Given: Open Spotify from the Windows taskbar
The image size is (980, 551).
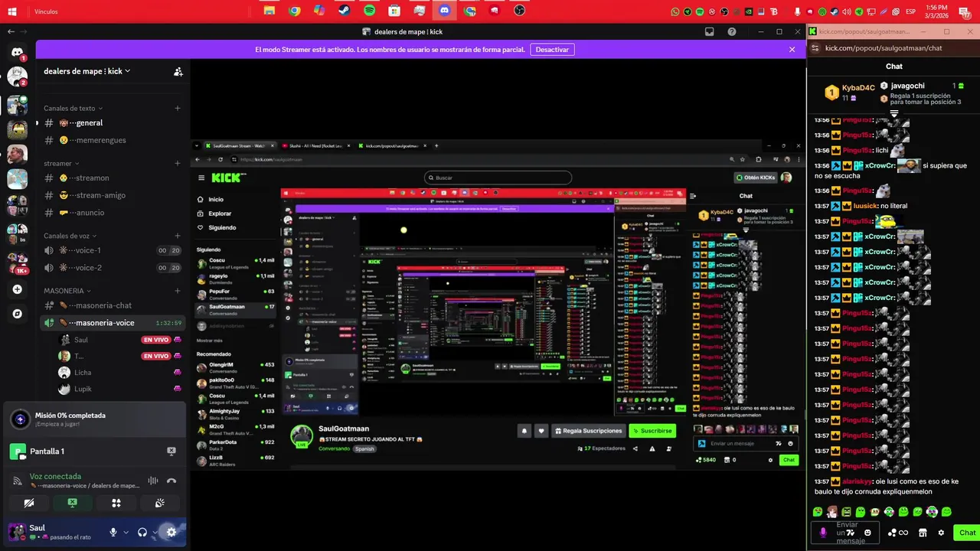Looking at the screenshot, I should (x=370, y=11).
